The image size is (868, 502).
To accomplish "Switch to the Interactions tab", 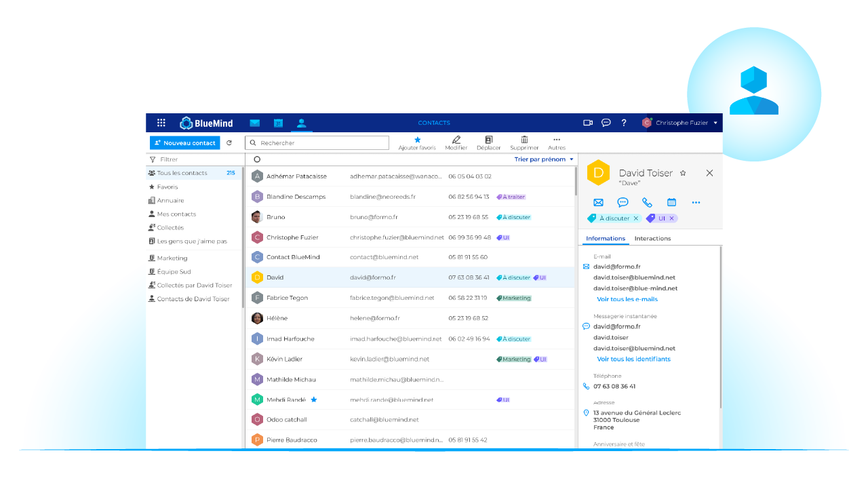I will pyautogui.click(x=652, y=239).
